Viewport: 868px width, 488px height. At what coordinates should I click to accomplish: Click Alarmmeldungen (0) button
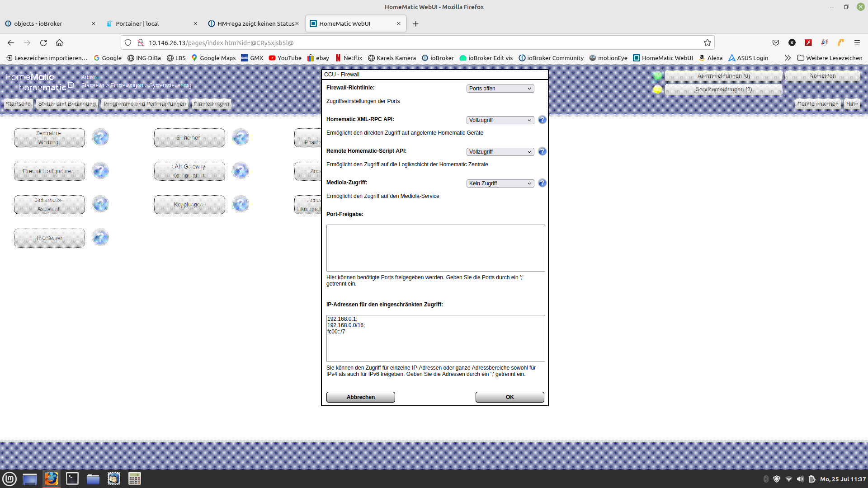[723, 76]
